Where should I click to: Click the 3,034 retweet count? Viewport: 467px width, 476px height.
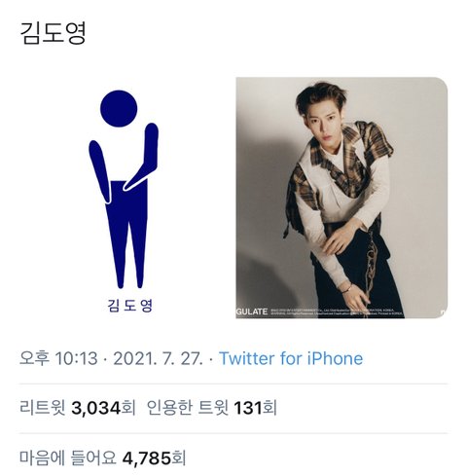(96, 408)
